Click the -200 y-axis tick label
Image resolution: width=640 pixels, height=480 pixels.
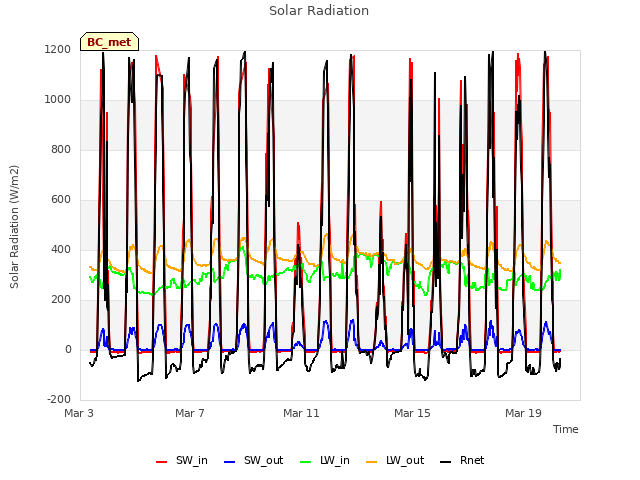[x=59, y=400]
